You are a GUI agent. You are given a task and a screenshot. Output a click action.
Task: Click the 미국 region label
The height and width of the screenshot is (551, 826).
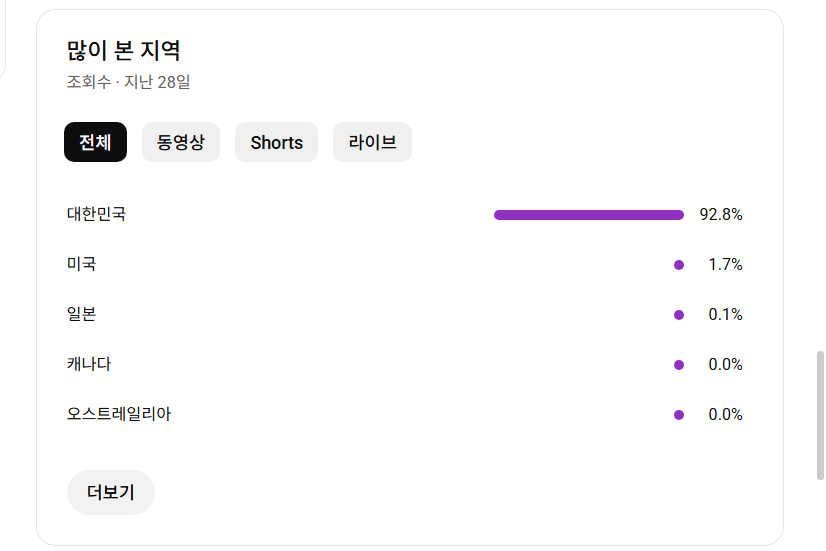pyautogui.click(x=81, y=264)
